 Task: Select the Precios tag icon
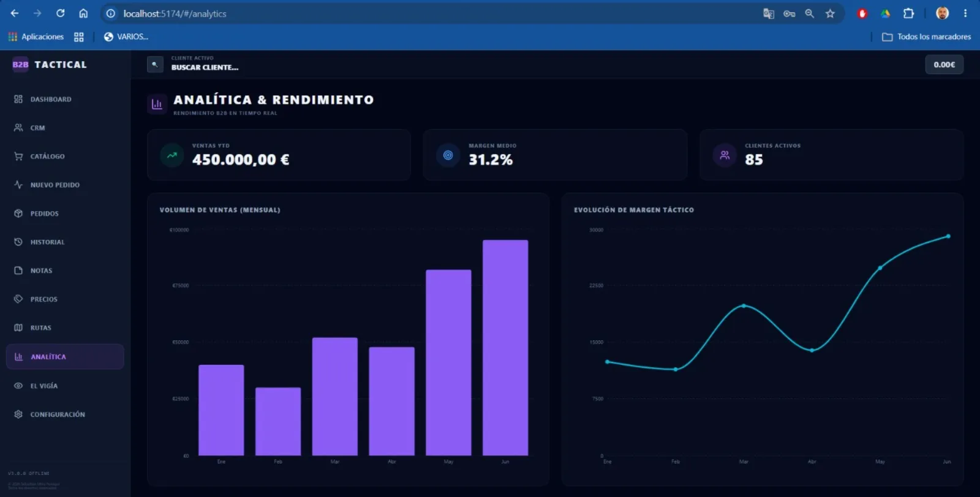click(18, 299)
